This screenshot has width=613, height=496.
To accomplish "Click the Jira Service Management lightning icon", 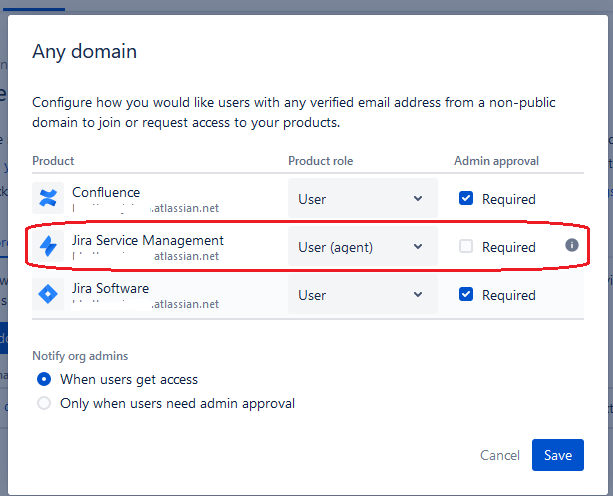I will tap(48, 246).
